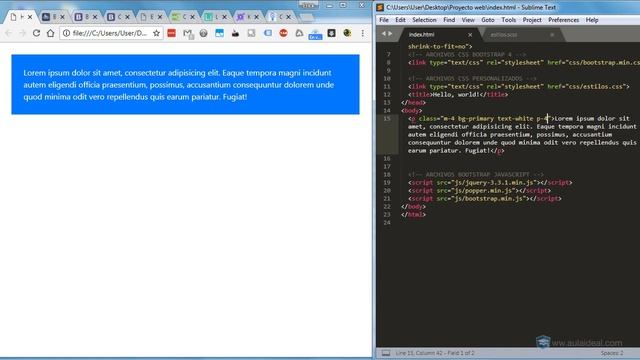Select the fifth Chrome tab with page icon
640x360 pixels.
150,17
